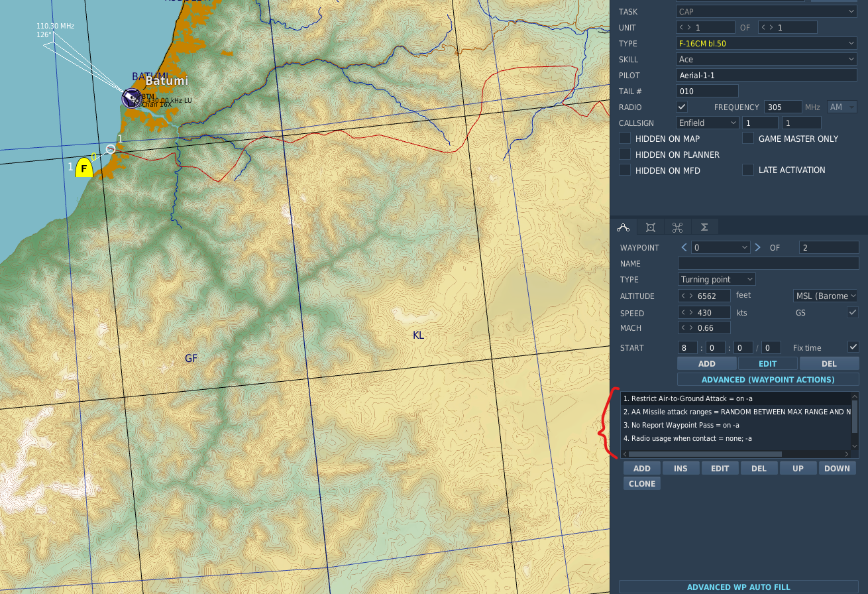Tick the LATE ACTIVATION checkbox
The image size is (868, 594).
(748, 170)
